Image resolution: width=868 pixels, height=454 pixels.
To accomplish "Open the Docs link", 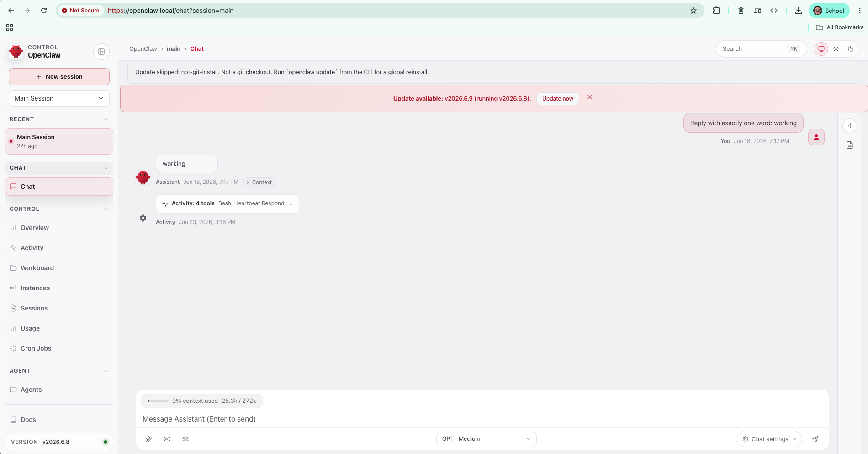I will point(59,420).
